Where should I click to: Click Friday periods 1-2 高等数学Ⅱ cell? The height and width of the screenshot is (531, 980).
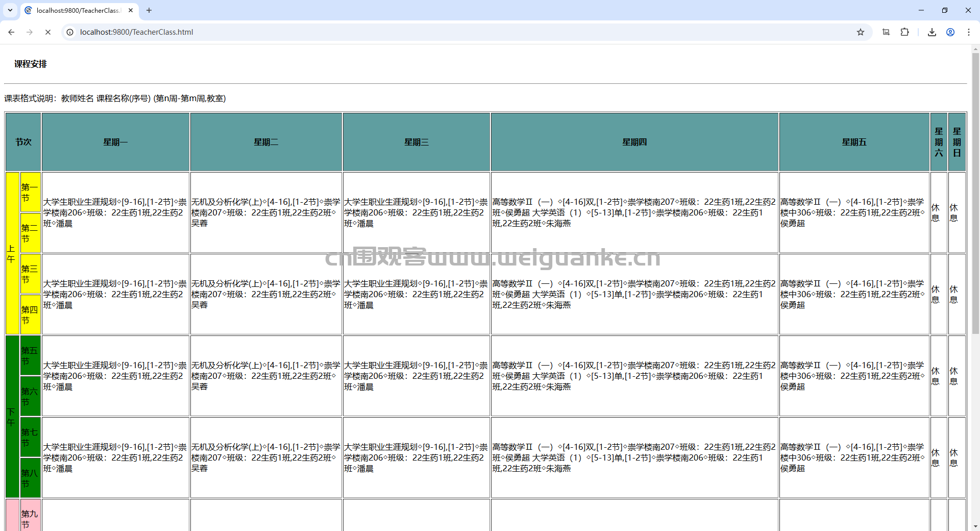854,212
